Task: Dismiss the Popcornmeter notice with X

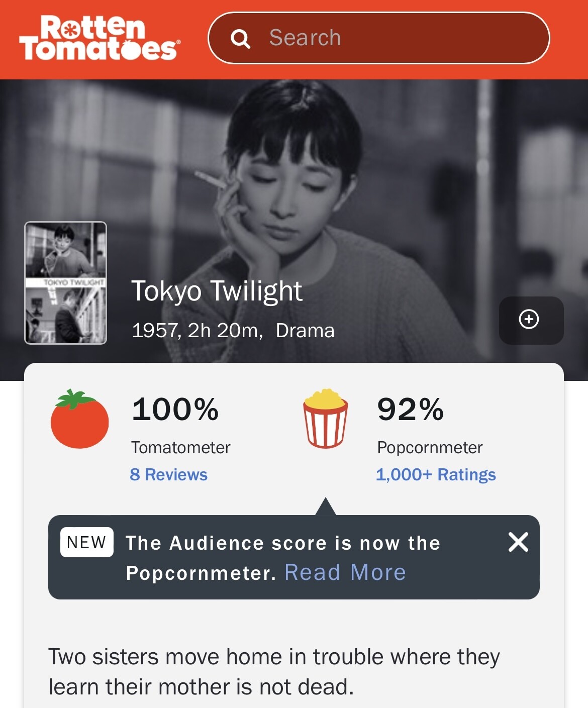Action: point(518,542)
